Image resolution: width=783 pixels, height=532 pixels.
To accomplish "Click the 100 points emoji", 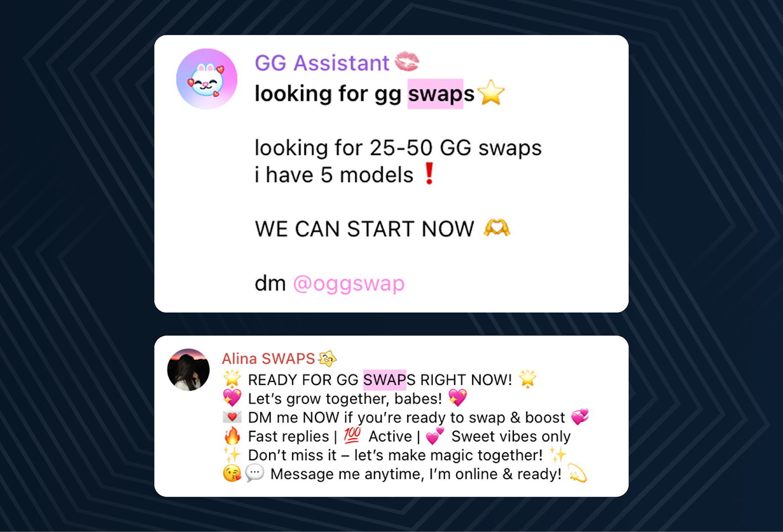I will pos(352,435).
